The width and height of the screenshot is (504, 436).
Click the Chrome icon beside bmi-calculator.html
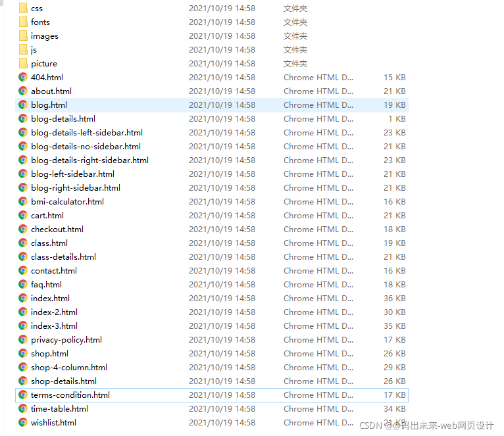[x=23, y=201]
